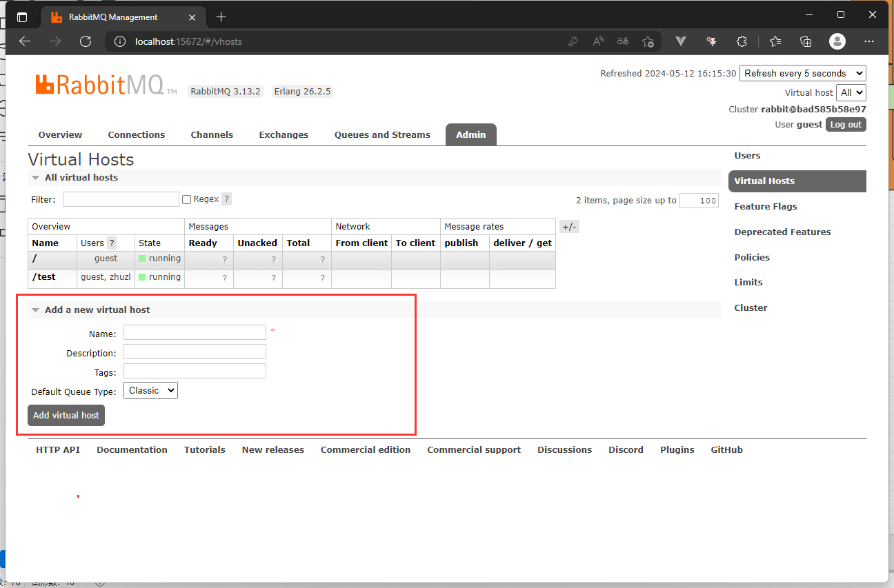
Task: Open New releases footer link
Action: coord(273,449)
